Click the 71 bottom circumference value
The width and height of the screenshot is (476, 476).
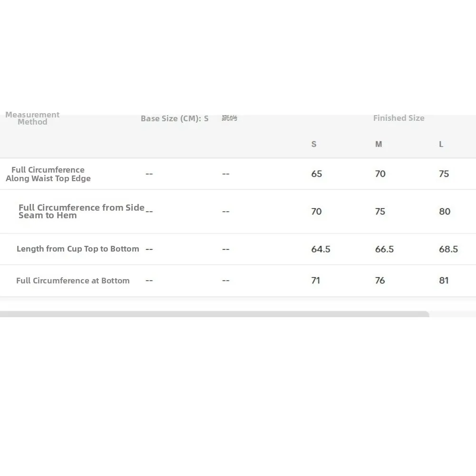(x=316, y=281)
